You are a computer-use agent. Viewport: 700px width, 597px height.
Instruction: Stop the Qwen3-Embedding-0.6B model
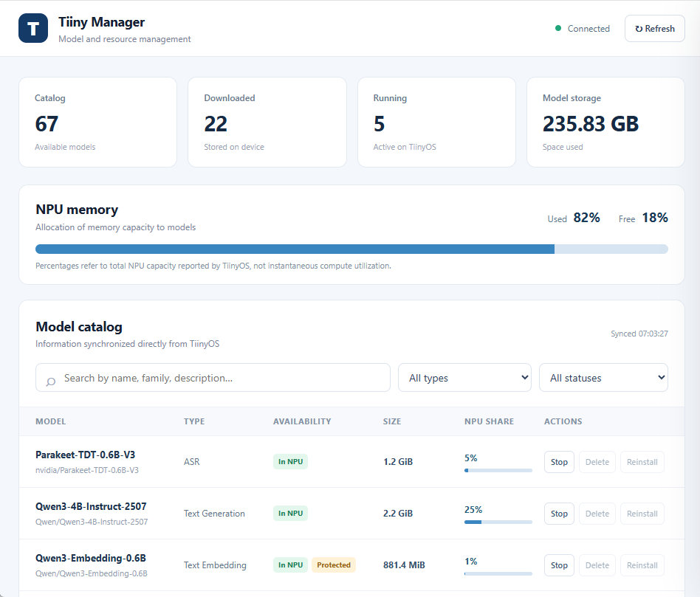(x=559, y=565)
